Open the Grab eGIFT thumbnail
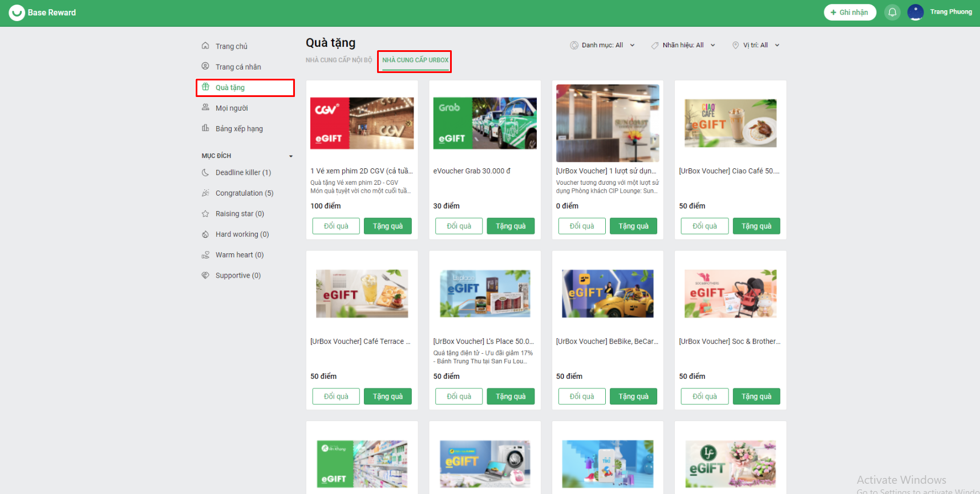980x494 pixels. point(485,123)
